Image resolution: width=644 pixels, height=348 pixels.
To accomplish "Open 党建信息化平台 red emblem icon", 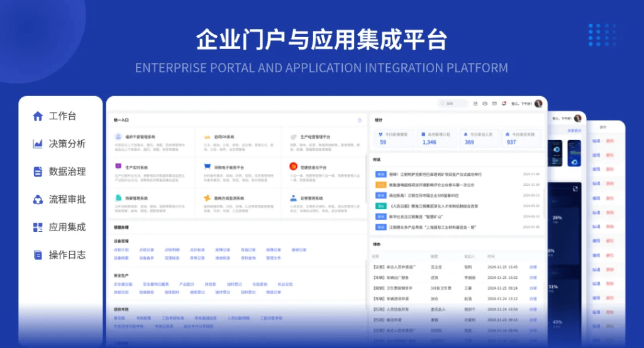I will (293, 166).
